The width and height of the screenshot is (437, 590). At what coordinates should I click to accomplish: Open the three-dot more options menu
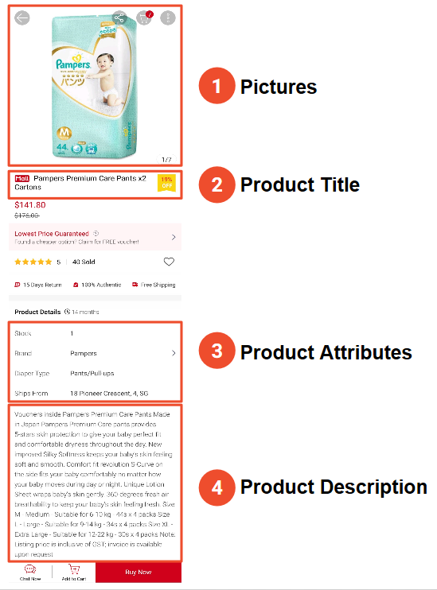pyautogui.click(x=168, y=18)
